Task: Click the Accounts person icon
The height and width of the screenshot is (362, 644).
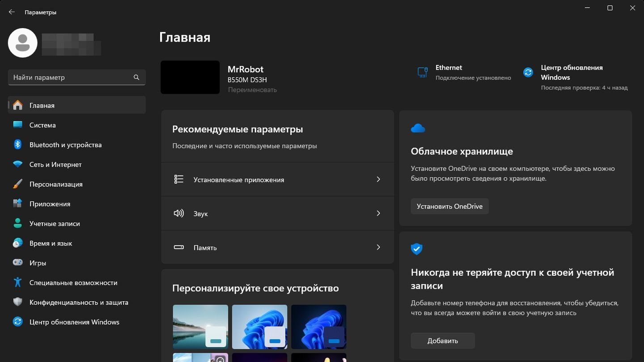Action: (17, 223)
